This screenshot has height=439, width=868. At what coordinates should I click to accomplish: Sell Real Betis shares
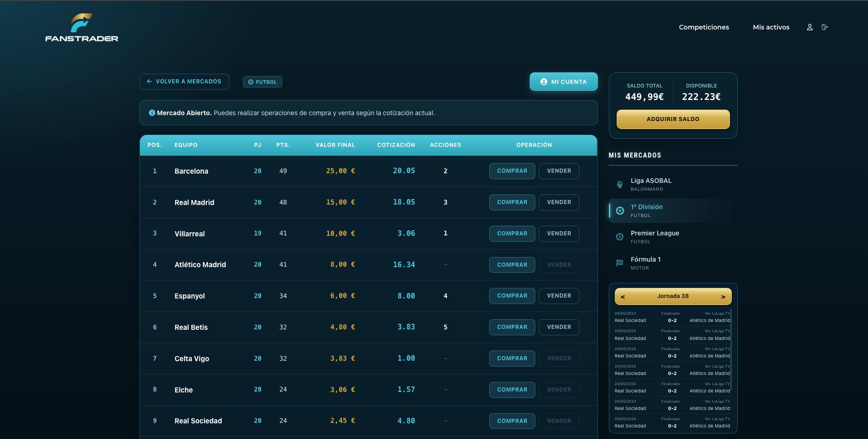tap(559, 327)
